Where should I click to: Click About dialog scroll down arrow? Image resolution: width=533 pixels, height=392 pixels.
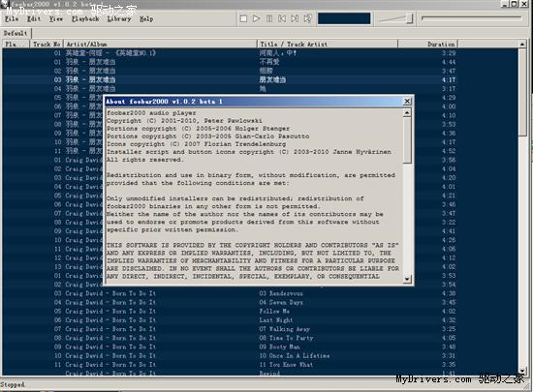[x=407, y=280]
